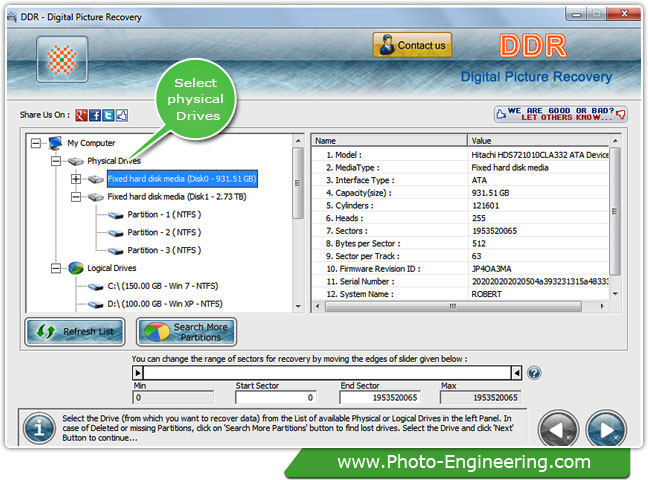Viewport: 648px width, 480px height.
Task: Share on Google Plus icon
Action: coord(81,115)
